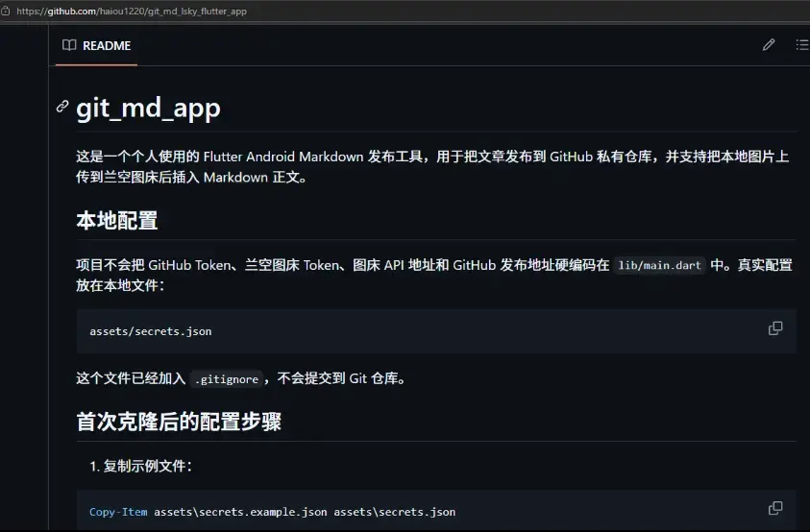Click the git_md_app heading
Image resolution: width=810 pixels, height=532 pixels.
click(x=148, y=108)
